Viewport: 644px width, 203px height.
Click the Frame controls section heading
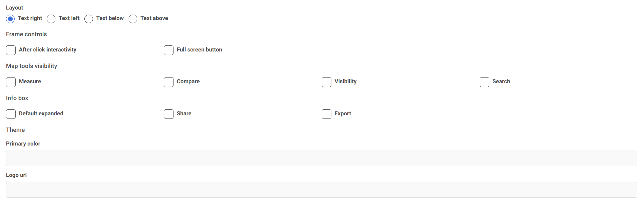point(26,34)
